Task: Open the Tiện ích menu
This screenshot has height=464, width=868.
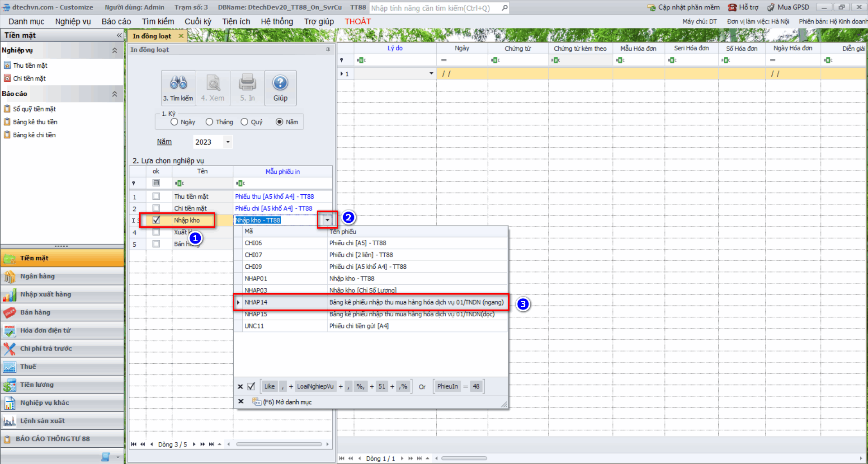Action: point(236,22)
